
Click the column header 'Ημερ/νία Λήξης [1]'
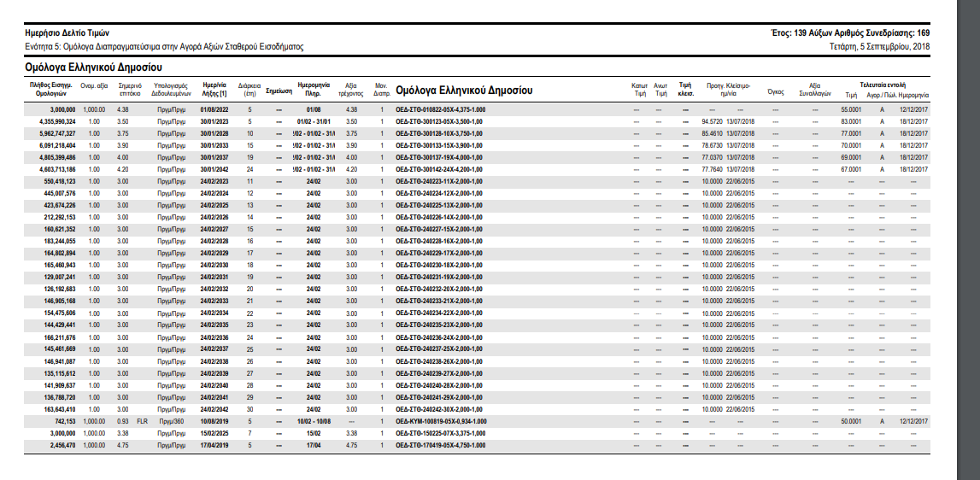[x=215, y=90]
